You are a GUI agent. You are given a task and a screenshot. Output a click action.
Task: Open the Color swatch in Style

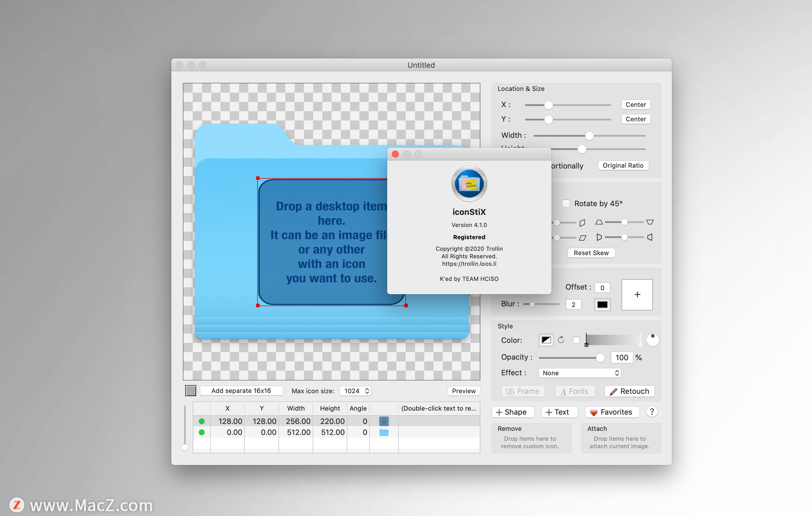[546, 340]
